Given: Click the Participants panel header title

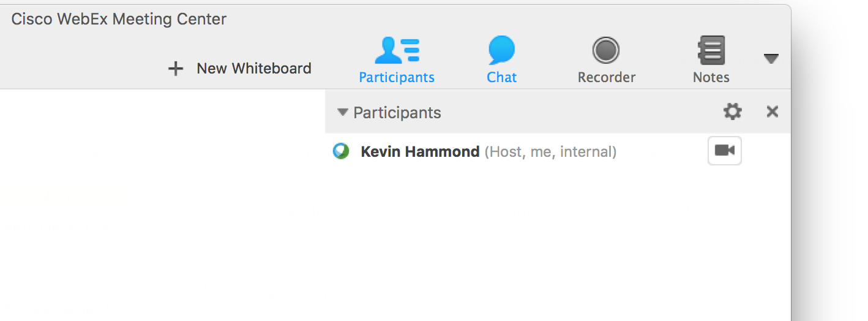Looking at the screenshot, I should tap(397, 113).
